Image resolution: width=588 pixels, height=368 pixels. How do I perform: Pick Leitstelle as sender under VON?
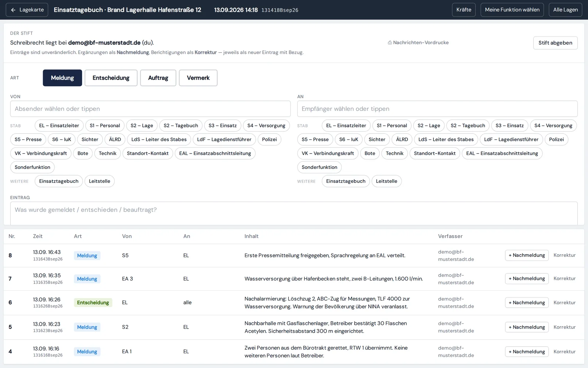coord(100,181)
